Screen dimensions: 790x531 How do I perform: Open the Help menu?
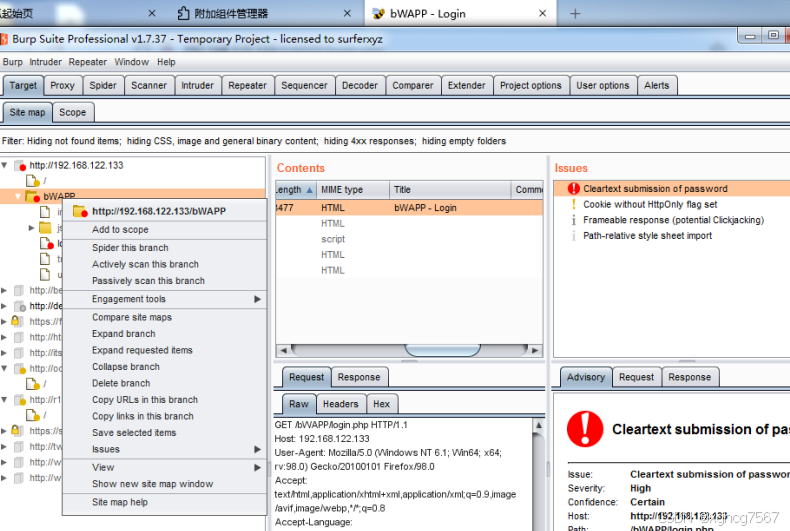(x=166, y=62)
